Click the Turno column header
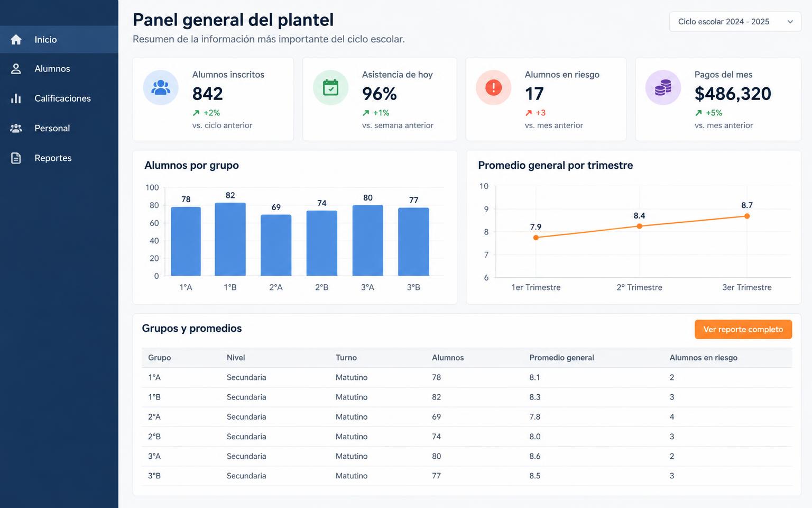The height and width of the screenshot is (508, 812). coord(346,358)
